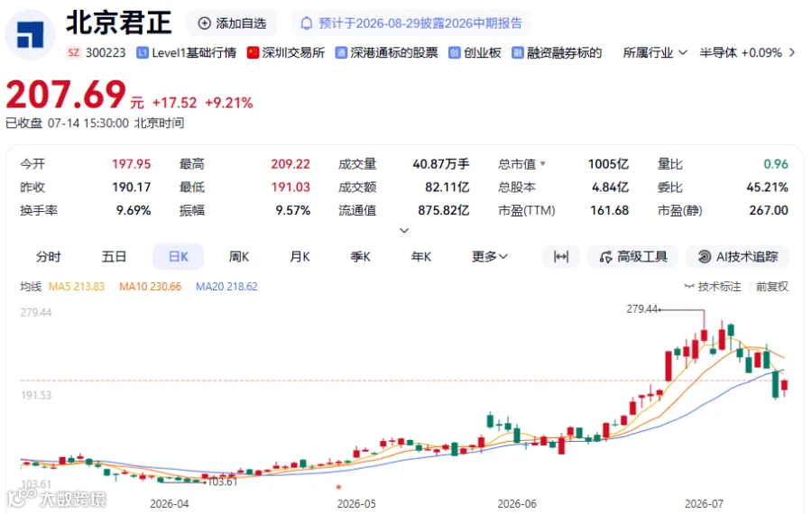812x514 pixels.
Task: Click the 北京君正 company logo
Action: point(30,34)
